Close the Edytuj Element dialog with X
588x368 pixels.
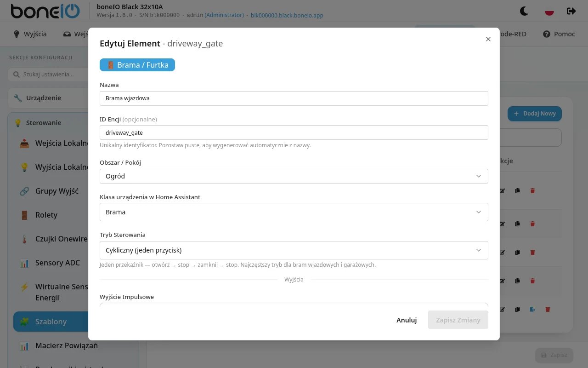click(x=488, y=39)
